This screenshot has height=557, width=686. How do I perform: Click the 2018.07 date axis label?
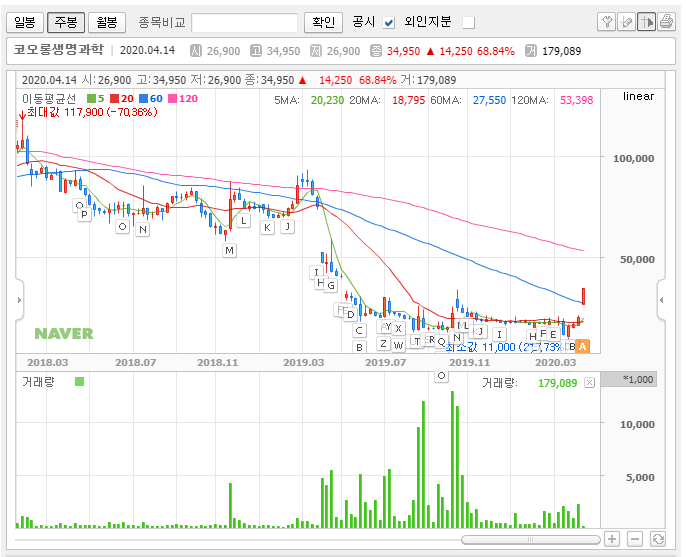coord(135,363)
